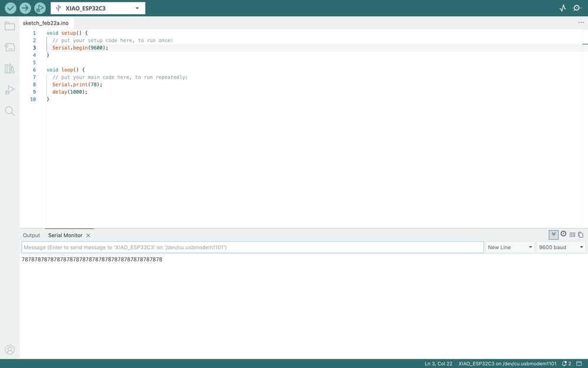This screenshot has width=588, height=368.
Task: Close the Serial Monitor tab
Action: tap(88, 236)
